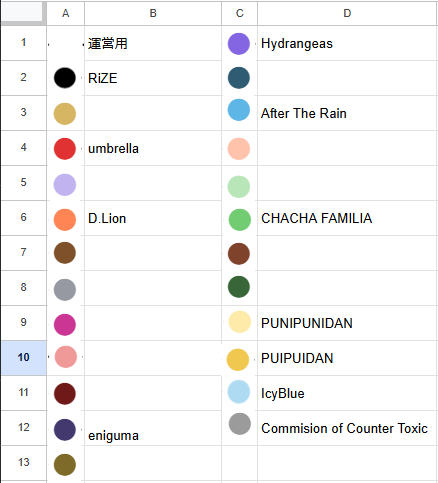
Task: Select the golden yellow circle beside PUIPUIDAN
Action: 238,360
